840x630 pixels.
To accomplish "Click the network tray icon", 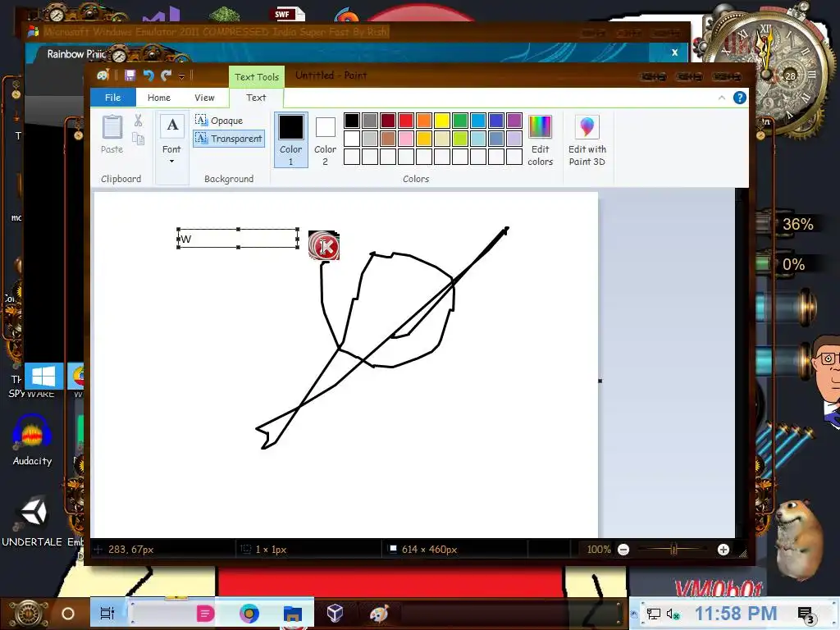I will pos(653,614).
